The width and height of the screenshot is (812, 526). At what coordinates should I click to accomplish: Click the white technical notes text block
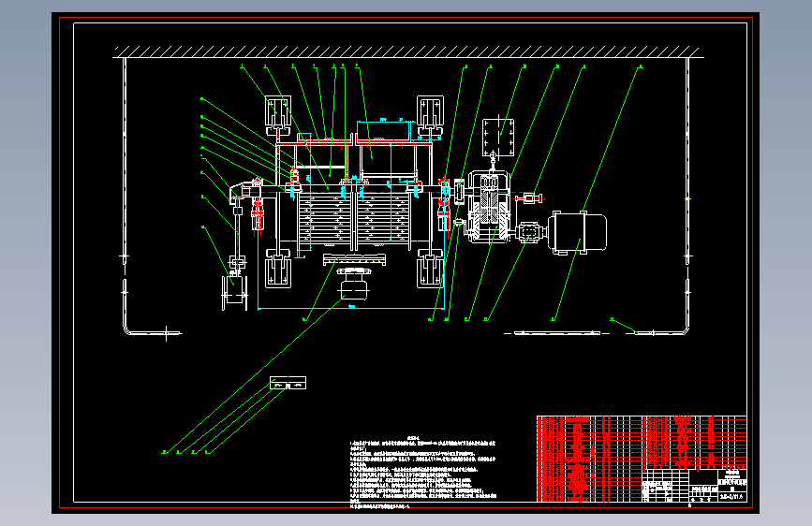pos(423,473)
